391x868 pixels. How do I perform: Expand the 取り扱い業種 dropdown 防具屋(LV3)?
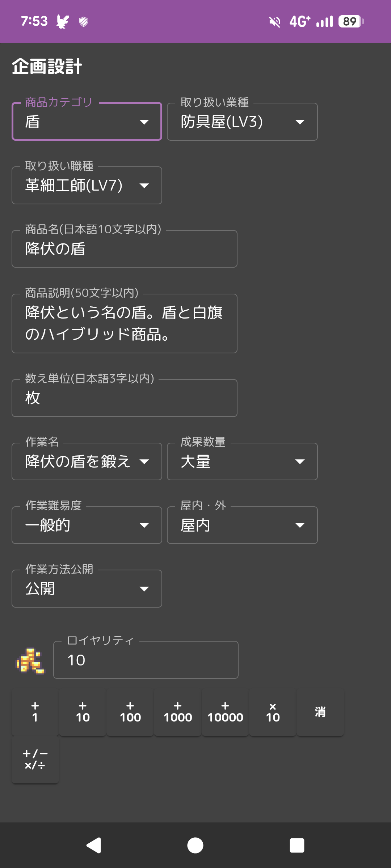(x=242, y=122)
